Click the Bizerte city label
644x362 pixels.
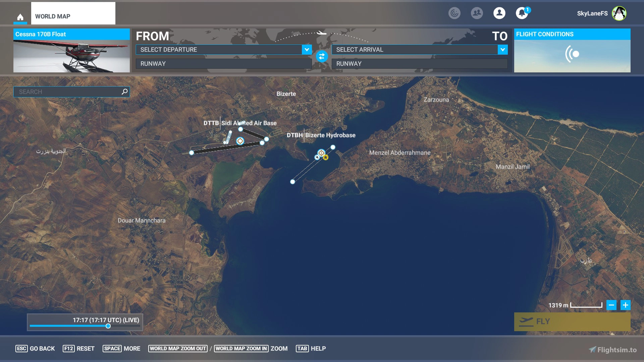pyautogui.click(x=286, y=94)
